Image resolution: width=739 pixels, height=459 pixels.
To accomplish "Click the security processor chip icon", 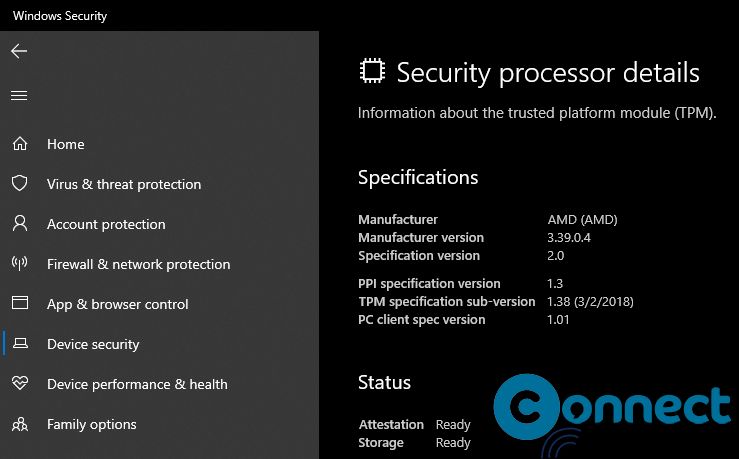I will 372,72.
